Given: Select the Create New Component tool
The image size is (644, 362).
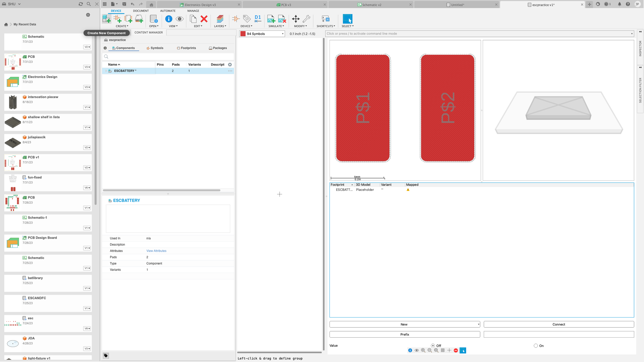Looking at the screenshot, I should tap(107, 19).
